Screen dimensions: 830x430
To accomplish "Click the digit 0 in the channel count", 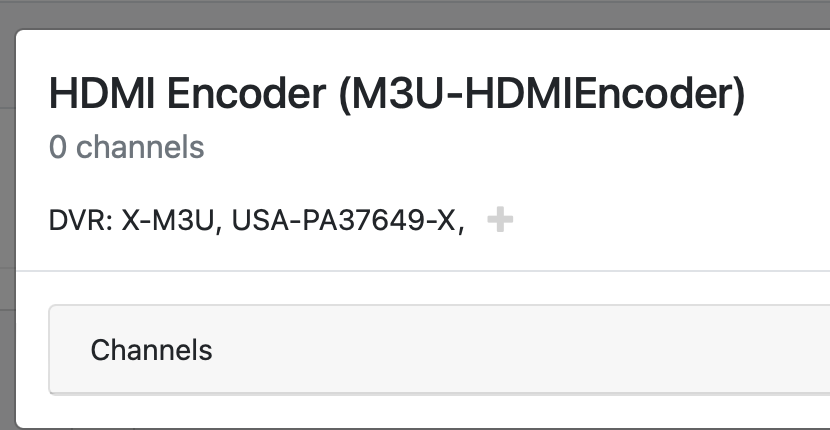I will [58, 148].
